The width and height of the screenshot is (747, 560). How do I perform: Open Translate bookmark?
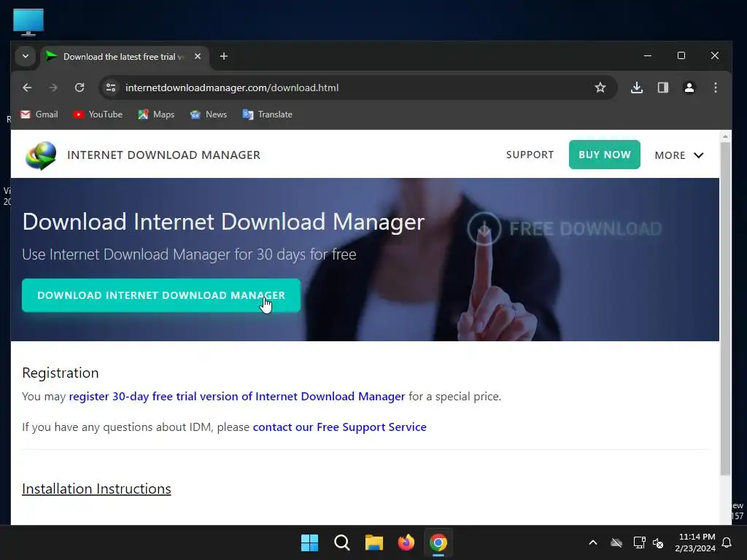[267, 114]
